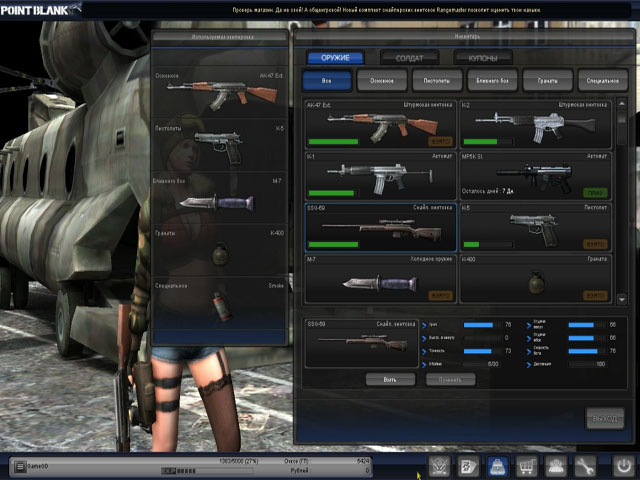This screenshot has width=640, height=480.
Task: Click the equipped special Smoke grenade slot
Action: click(219, 302)
